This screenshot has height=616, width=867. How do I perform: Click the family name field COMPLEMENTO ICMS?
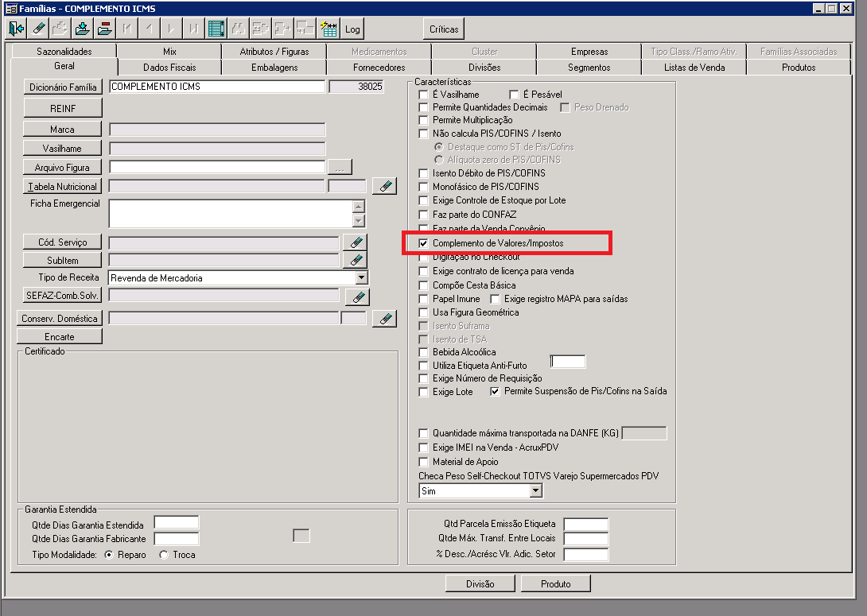click(217, 86)
